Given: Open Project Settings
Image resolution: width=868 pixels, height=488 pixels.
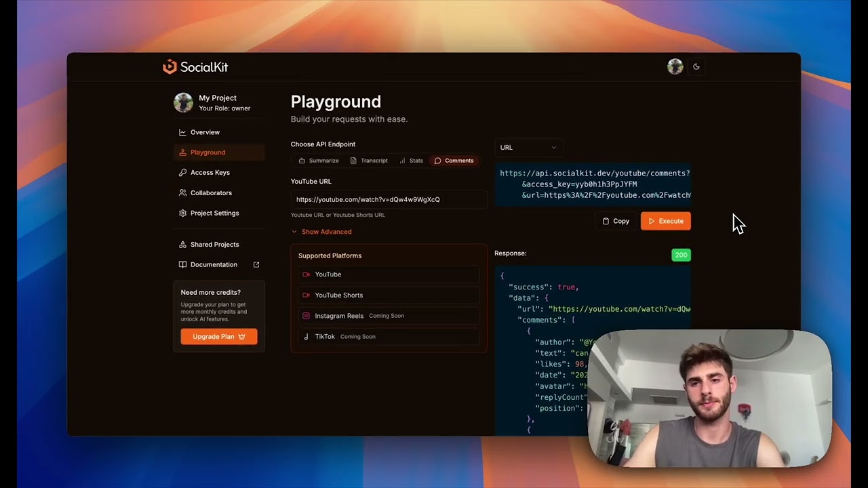Looking at the screenshot, I should [x=219, y=213].
